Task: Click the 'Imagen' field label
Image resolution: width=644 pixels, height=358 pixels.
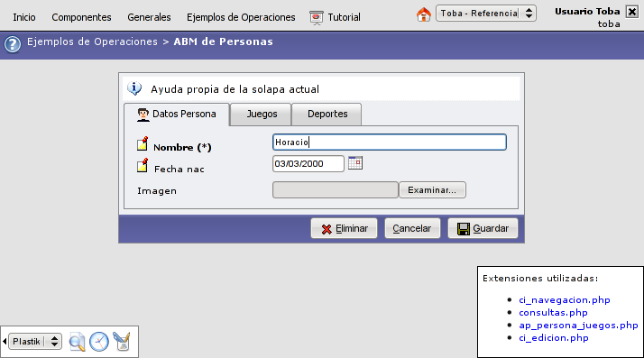Action: [157, 191]
